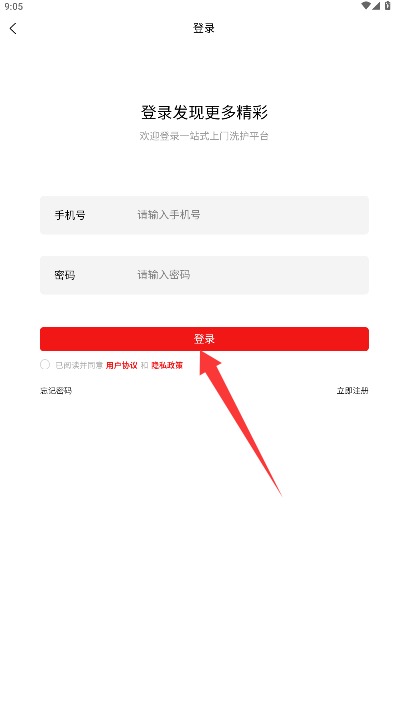The width and height of the screenshot is (407, 722).
Task: Focus the 请输入密码 password field
Action: (x=204, y=275)
